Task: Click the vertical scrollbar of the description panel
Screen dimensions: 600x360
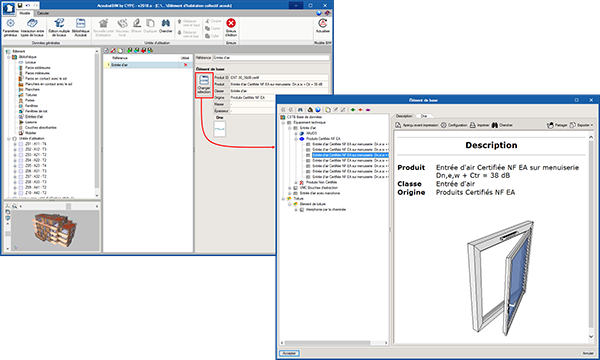Action: (x=591, y=236)
